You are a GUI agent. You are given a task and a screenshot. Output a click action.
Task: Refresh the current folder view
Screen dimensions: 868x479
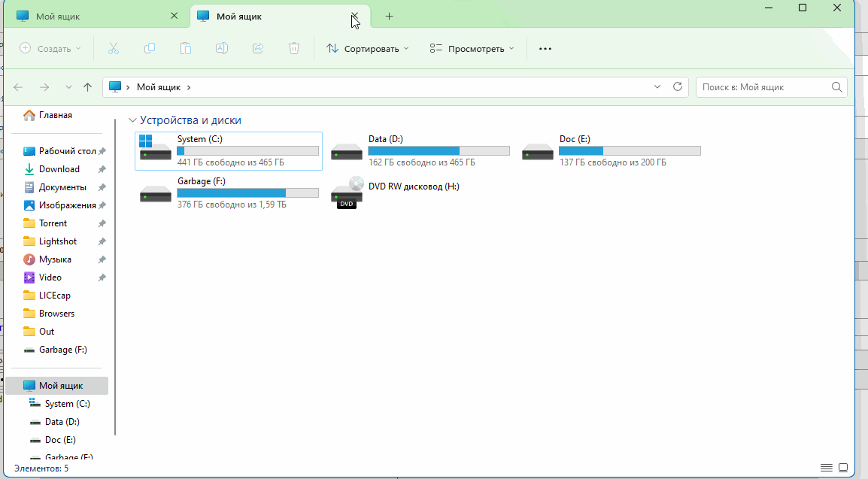click(677, 87)
